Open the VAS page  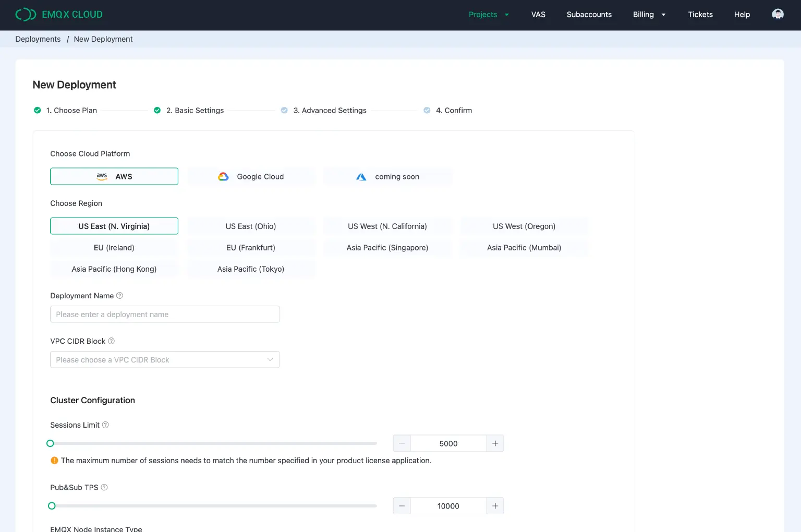tap(538, 15)
